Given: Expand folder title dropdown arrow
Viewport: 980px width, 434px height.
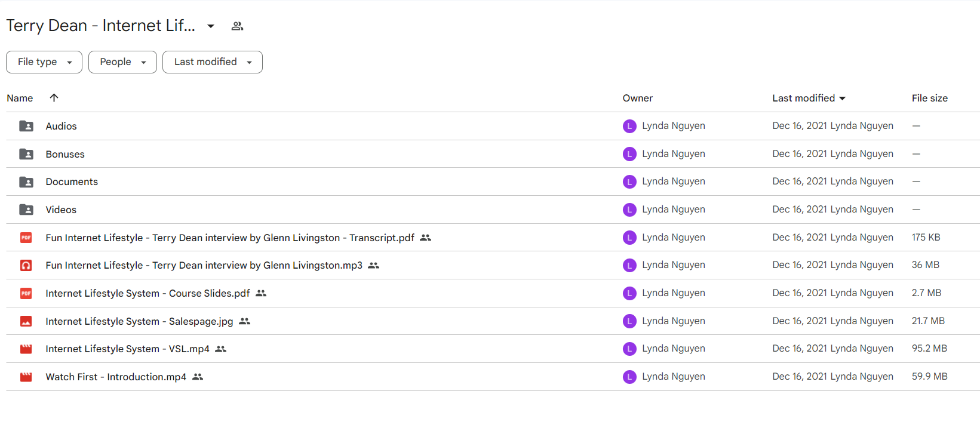Looking at the screenshot, I should 211,26.
